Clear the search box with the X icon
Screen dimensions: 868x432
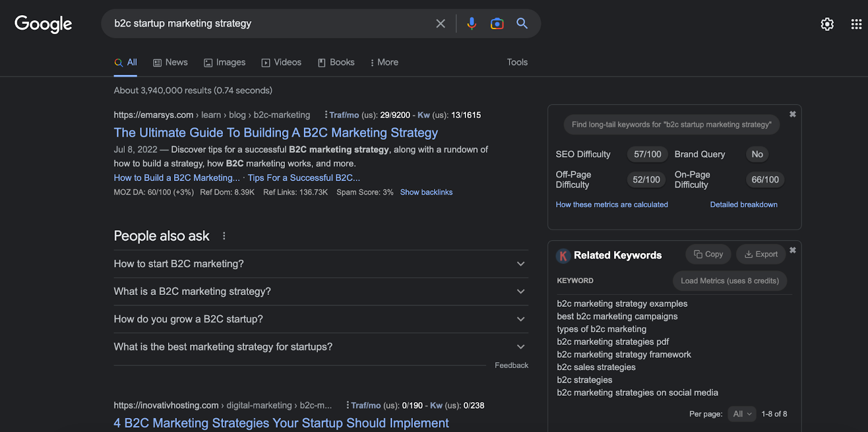pyautogui.click(x=441, y=24)
